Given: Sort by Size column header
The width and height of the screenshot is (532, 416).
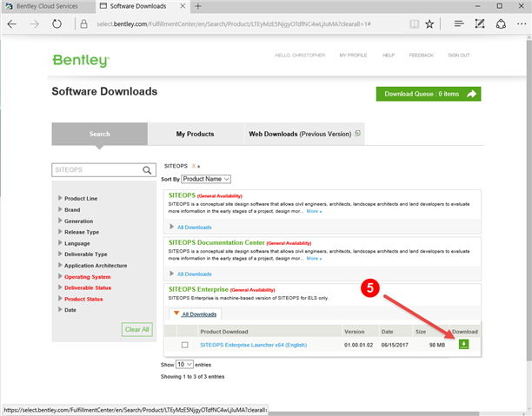Looking at the screenshot, I should click(x=421, y=332).
